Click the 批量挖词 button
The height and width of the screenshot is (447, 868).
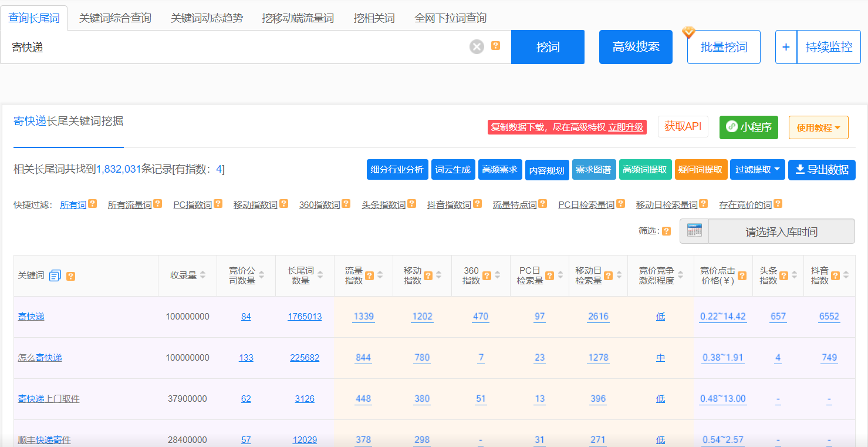[724, 47]
